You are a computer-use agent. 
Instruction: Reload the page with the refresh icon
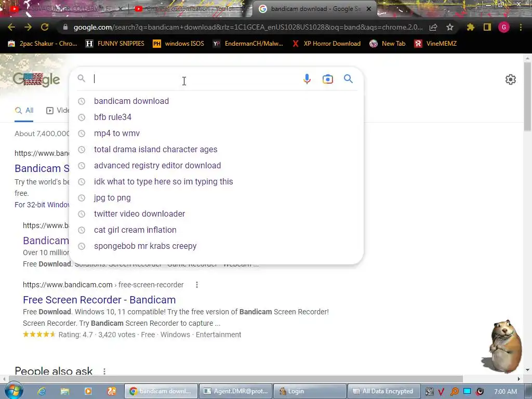click(45, 27)
